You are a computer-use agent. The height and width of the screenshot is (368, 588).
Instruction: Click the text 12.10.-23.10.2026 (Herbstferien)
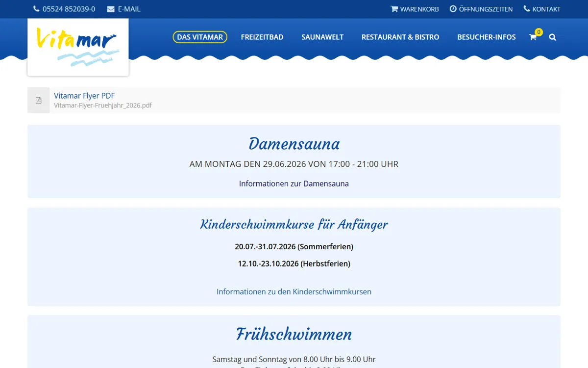click(294, 263)
